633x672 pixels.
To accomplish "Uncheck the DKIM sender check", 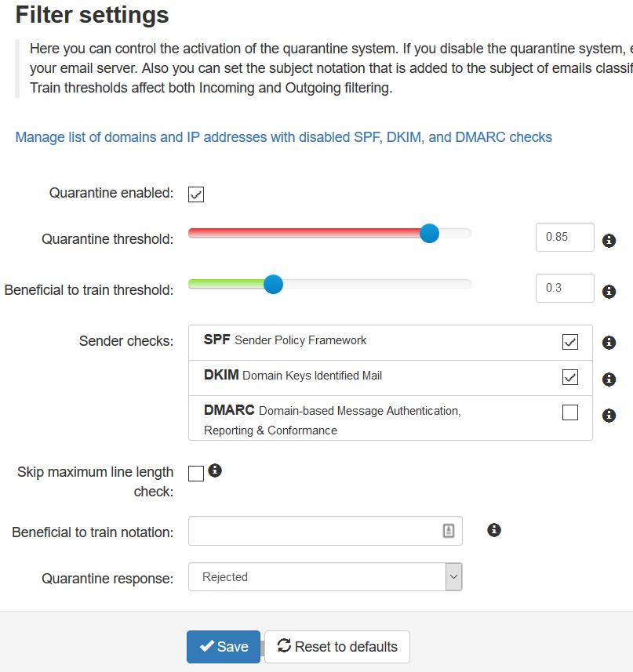I will point(570,377).
